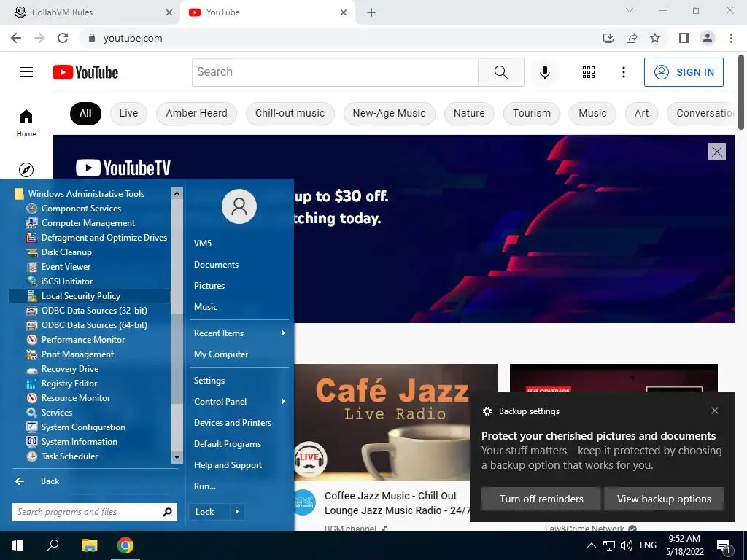Screen dimensions: 747x560
Task: Reload the page in Chrome
Action: tap(63, 38)
